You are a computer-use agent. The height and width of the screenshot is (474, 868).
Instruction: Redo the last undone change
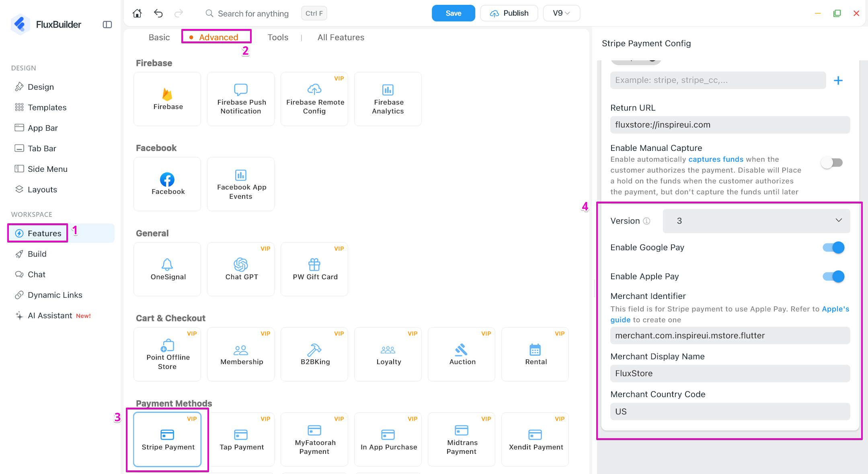point(179,13)
